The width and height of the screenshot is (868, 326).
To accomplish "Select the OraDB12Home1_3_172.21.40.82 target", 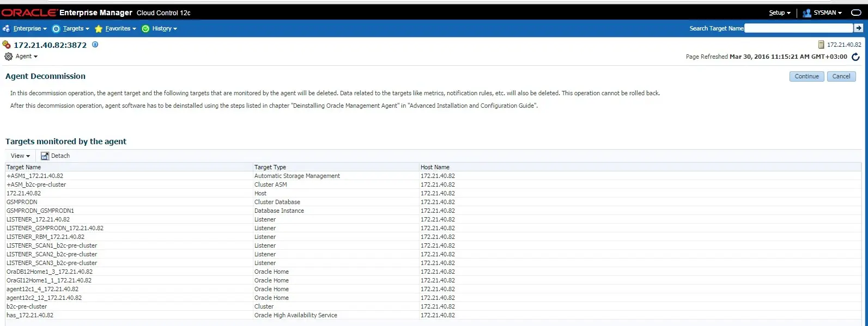I will pos(50,272).
